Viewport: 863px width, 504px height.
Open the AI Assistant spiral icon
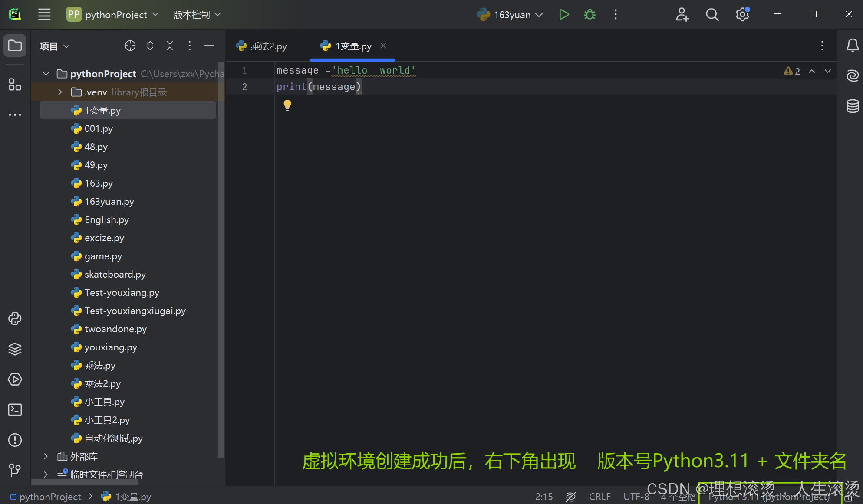pos(853,75)
